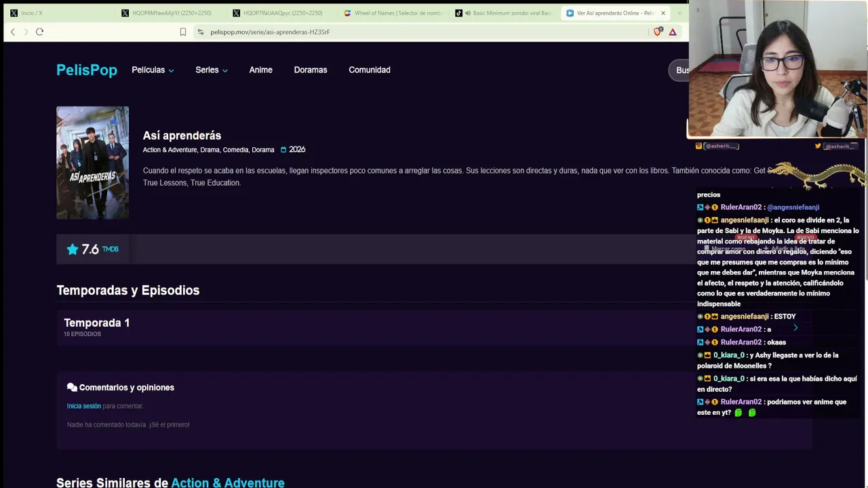Switch to the Wheel of Names tab
The image size is (868, 488).
393,13
